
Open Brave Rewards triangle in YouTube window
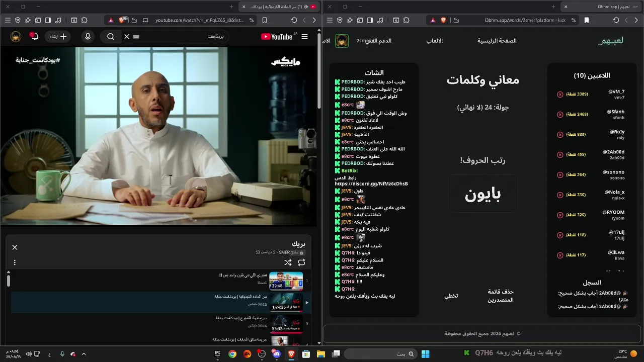[111, 20]
